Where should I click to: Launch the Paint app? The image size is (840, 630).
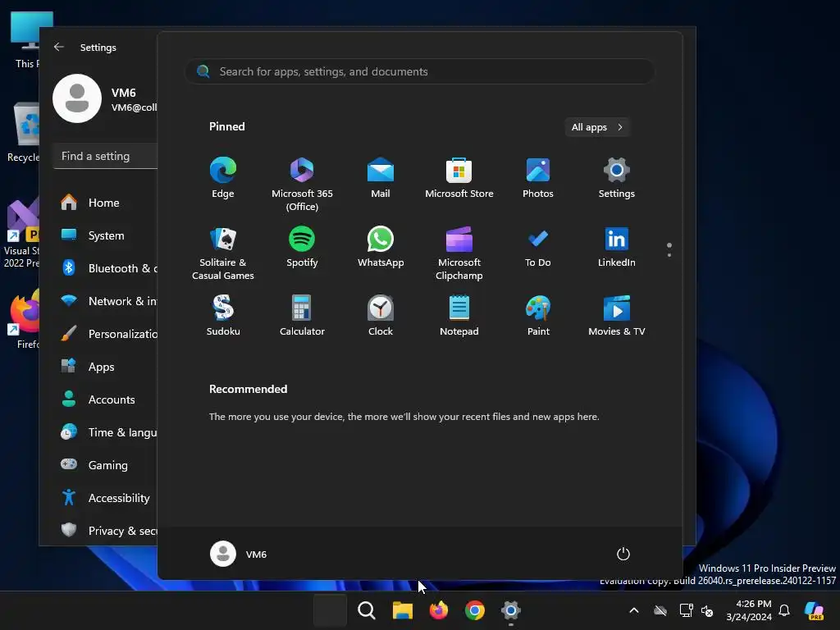coord(538,315)
